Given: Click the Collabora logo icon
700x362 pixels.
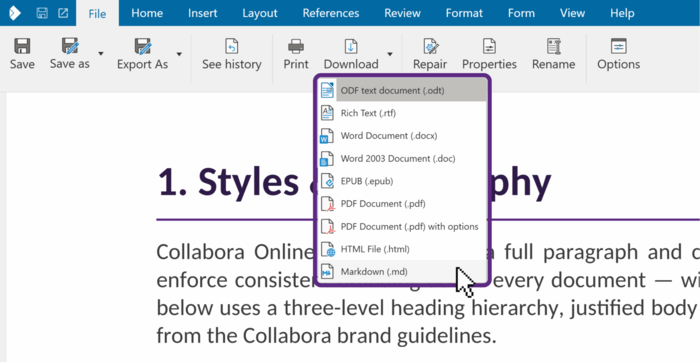Looking at the screenshot, I should (x=15, y=13).
